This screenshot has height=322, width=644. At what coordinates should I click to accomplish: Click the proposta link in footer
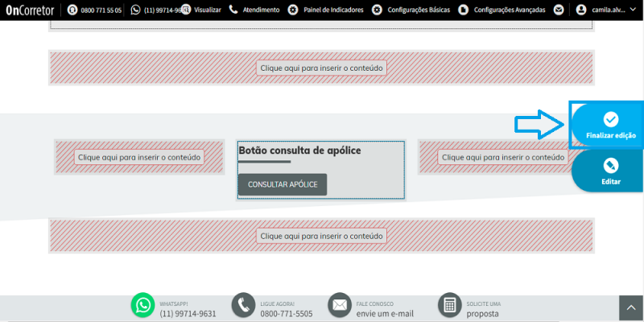click(482, 314)
